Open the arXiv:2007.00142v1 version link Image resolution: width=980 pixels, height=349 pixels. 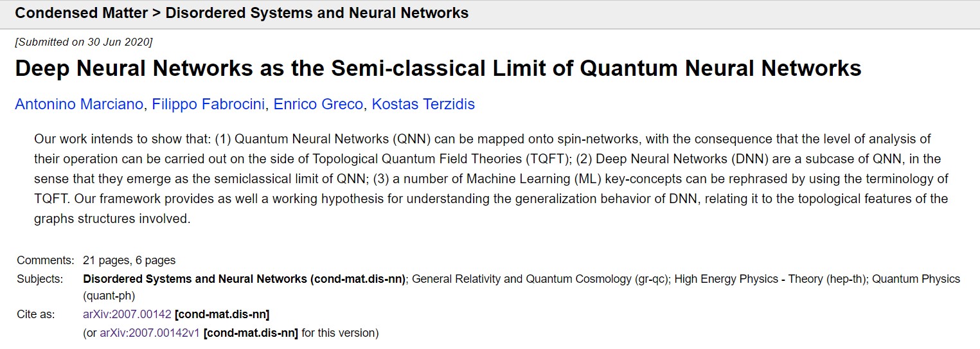coord(150,333)
